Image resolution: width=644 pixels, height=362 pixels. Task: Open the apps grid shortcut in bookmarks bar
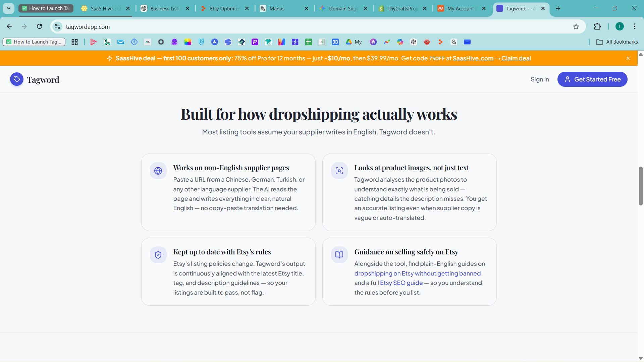coord(74,42)
